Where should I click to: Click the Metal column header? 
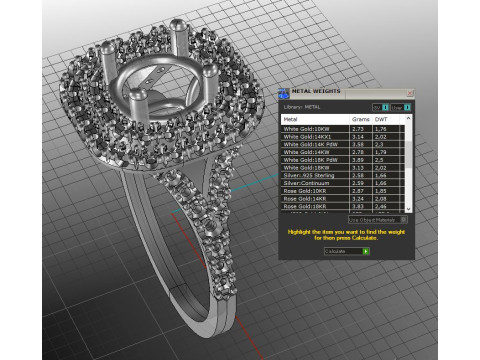(315, 119)
